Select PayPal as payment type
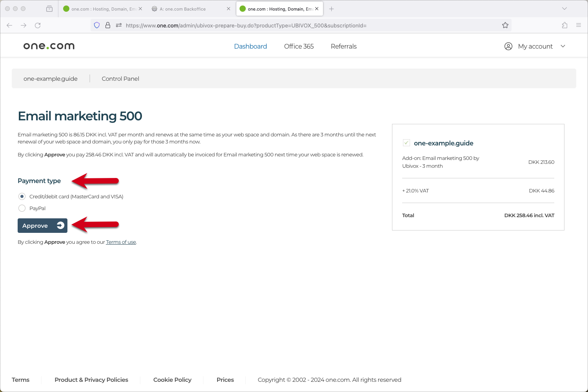This screenshot has width=588, height=392. (x=22, y=208)
